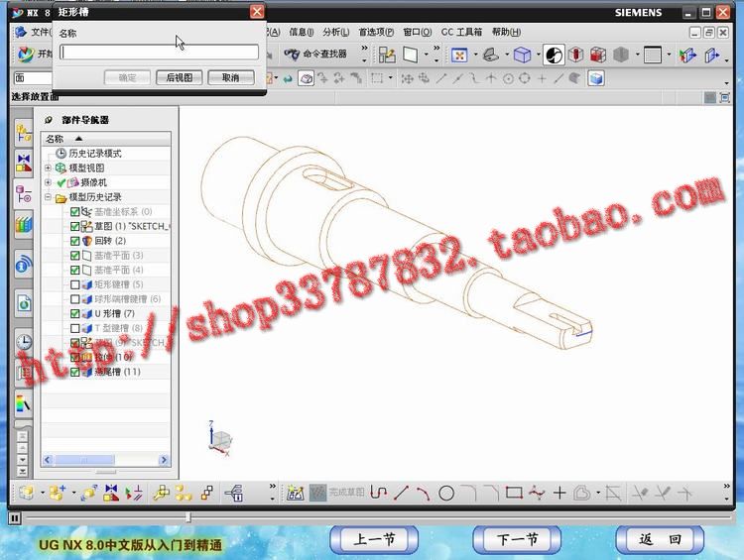This screenshot has height=560, width=744.
Task: Click the color palette sidebar icon
Action: (x=23, y=403)
